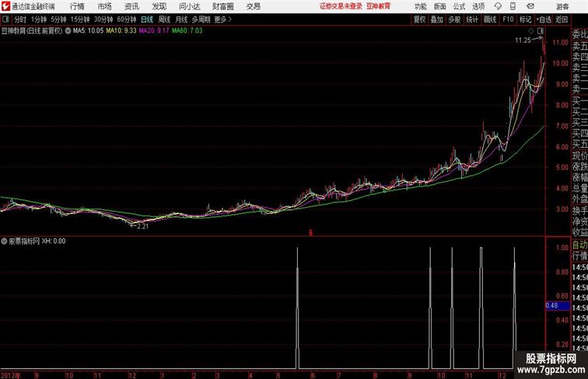Click the 多股 multi-stock button

click(x=454, y=19)
